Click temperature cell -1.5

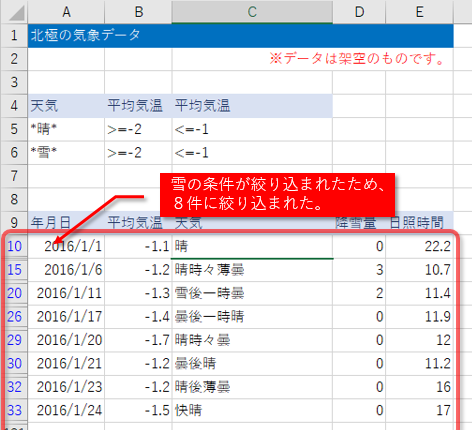point(138,410)
